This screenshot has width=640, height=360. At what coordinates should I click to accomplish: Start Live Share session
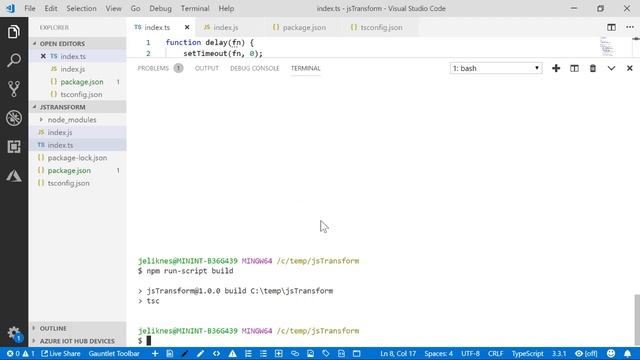coord(60,353)
